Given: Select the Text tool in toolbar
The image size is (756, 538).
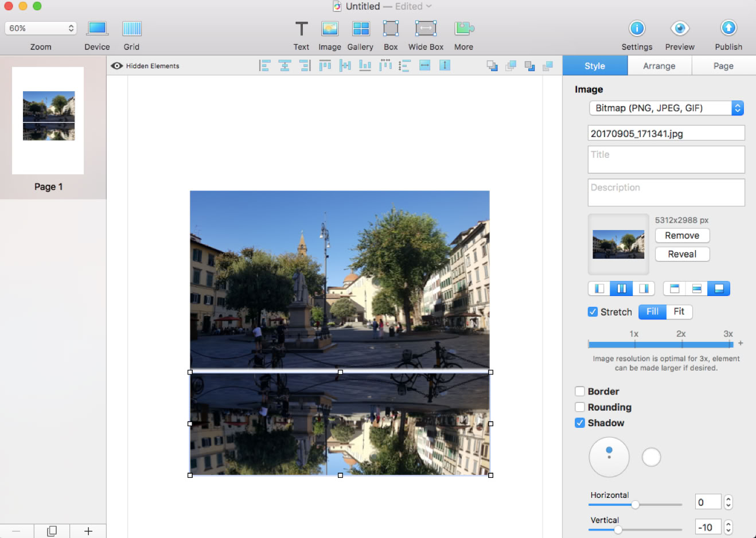Looking at the screenshot, I should point(301,29).
